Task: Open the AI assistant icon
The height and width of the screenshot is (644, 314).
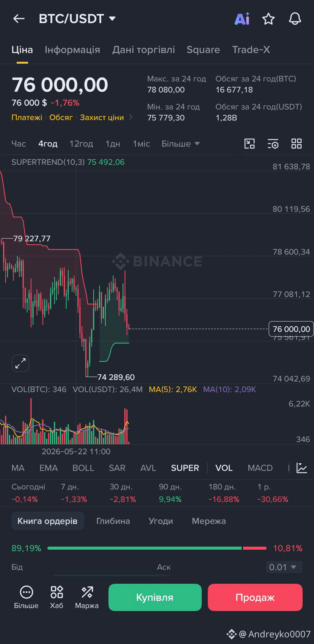Action: [242, 19]
